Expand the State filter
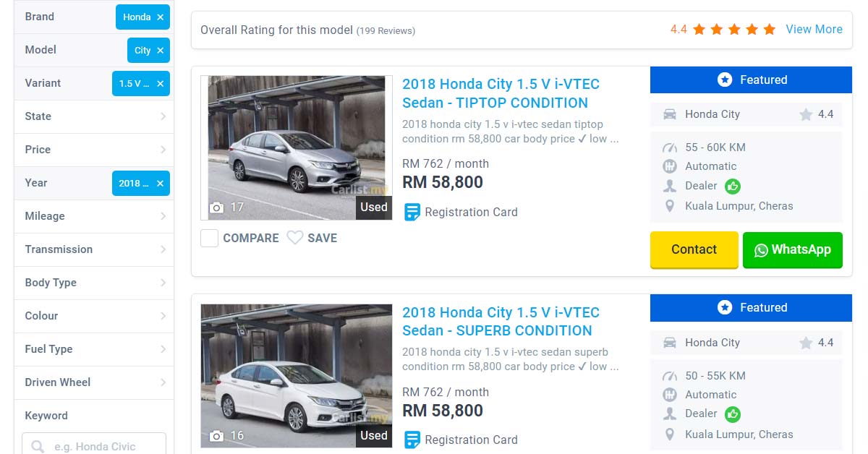This screenshot has width=868, height=454. 94,116
